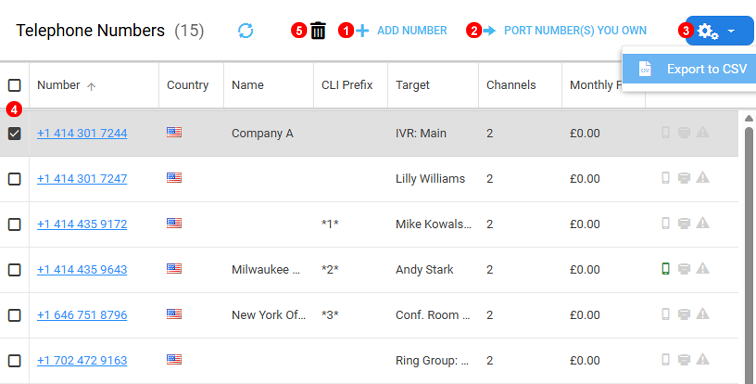This screenshot has width=756, height=384.
Task: Sort by the Channels column header
Action: (511, 85)
